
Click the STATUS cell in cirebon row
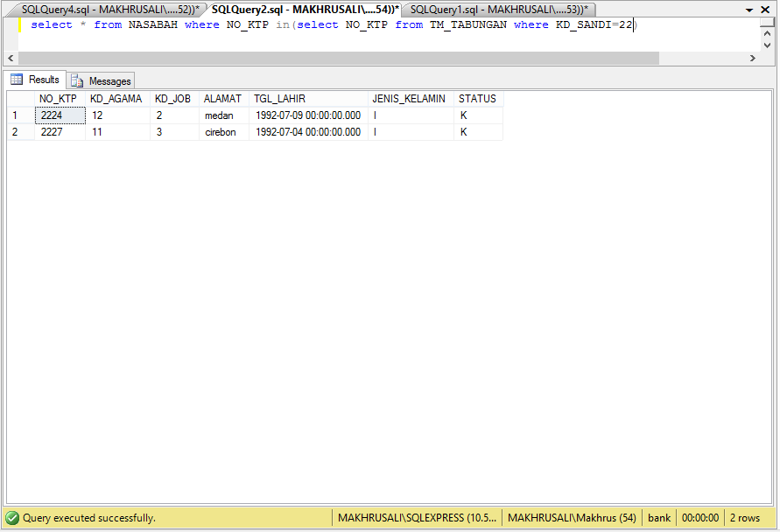click(478, 132)
